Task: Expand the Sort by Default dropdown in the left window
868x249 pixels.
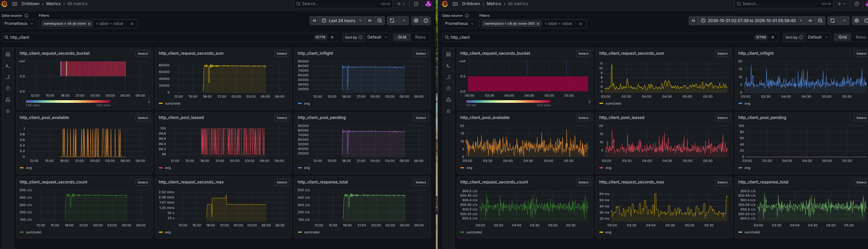Action: click(378, 37)
